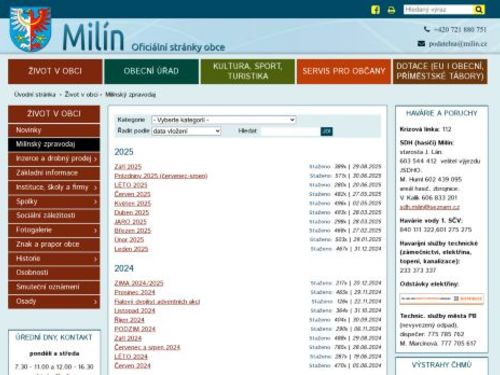Open the Kategorie dropdown

click(x=223, y=120)
